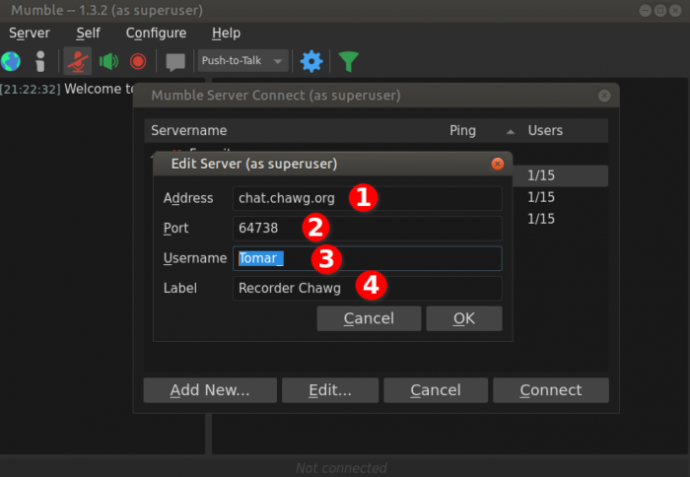This screenshot has height=477, width=690.
Task: Open the Configure menu
Action: pyautogui.click(x=156, y=33)
